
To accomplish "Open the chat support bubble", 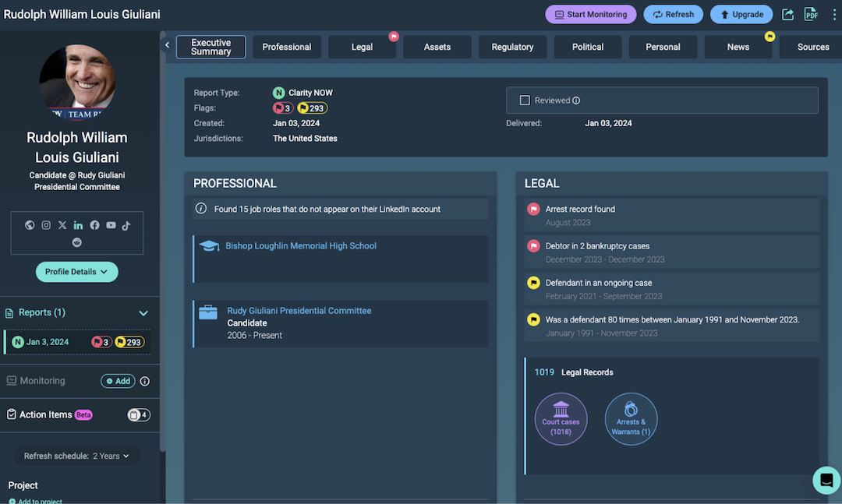I will pos(826,480).
